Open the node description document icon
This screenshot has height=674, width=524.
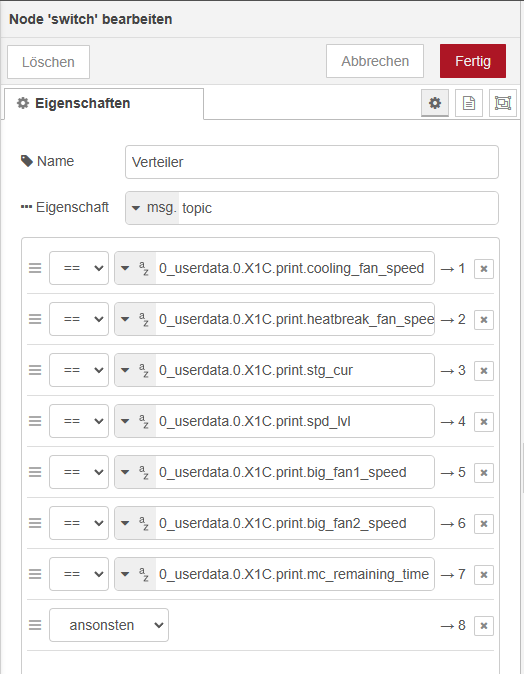[x=469, y=103]
